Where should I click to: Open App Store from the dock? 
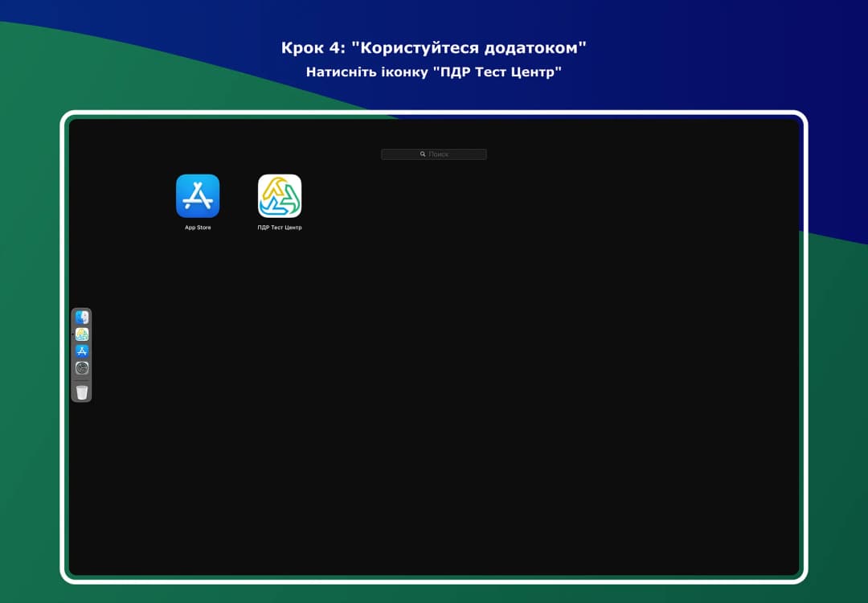pyautogui.click(x=82, y=351)
